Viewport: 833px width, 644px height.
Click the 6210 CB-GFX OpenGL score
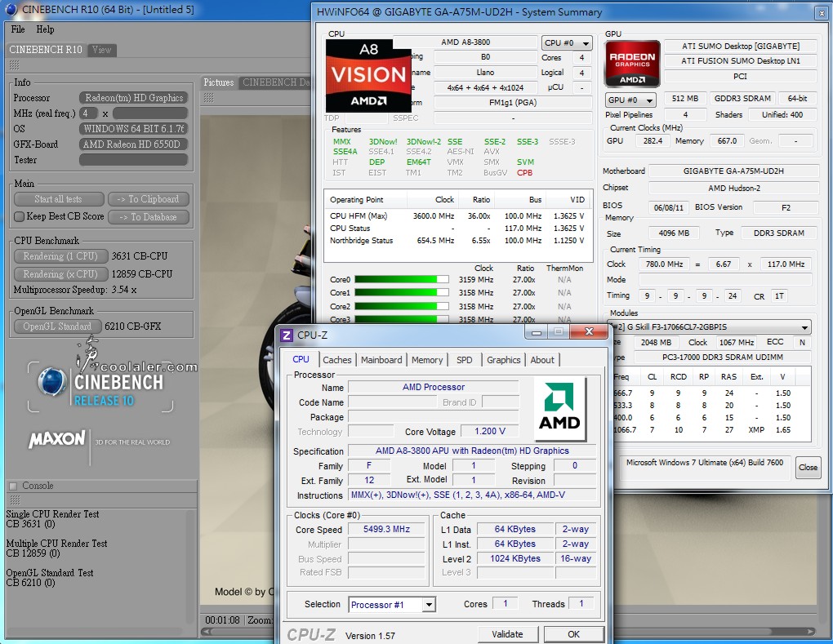(133, 326)
